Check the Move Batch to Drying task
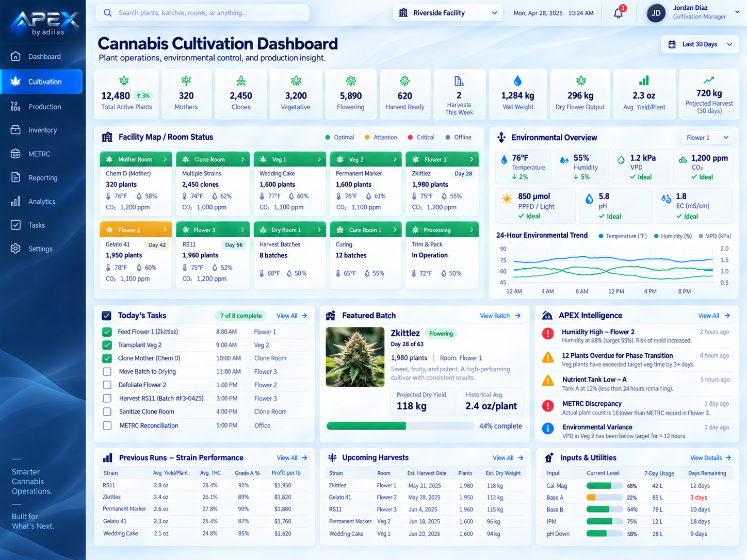 [107, 371]
